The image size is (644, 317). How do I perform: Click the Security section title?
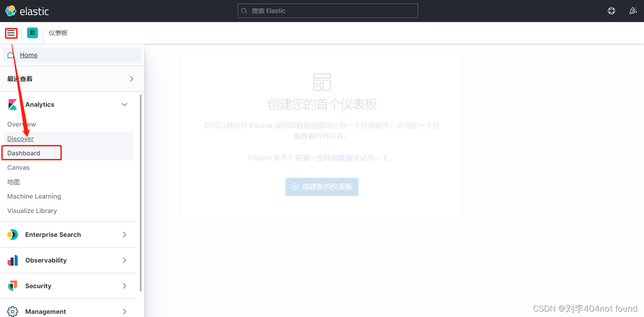point(38,286)
